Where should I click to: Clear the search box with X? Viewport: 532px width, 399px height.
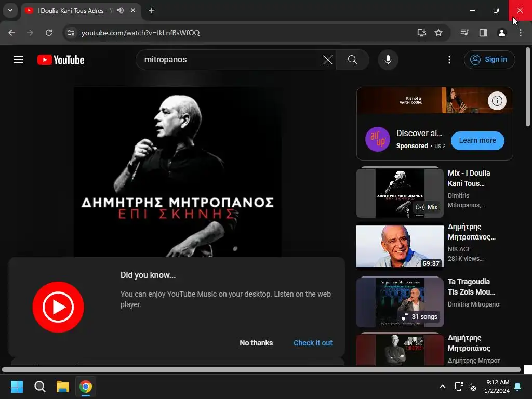point(328,60)
